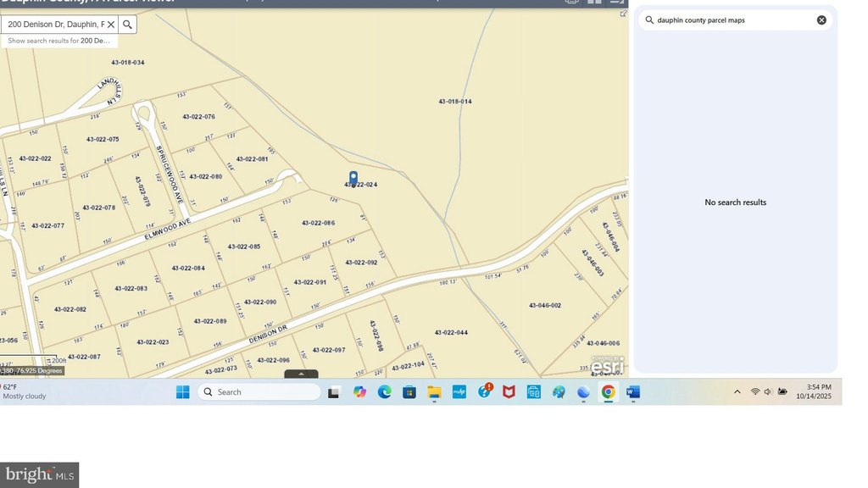Click parcel label 43-018-014
Viewport: 868px width, 488px height.
tap(455, 102)
